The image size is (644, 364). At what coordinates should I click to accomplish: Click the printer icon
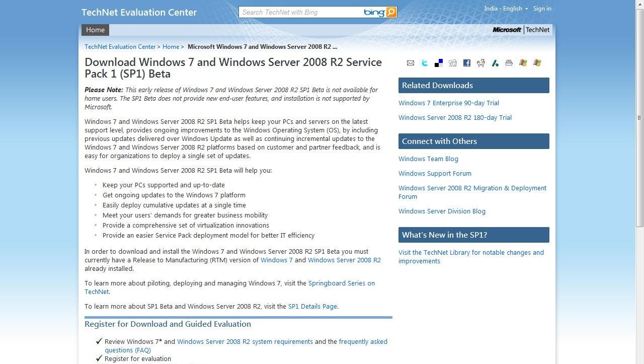509,63
